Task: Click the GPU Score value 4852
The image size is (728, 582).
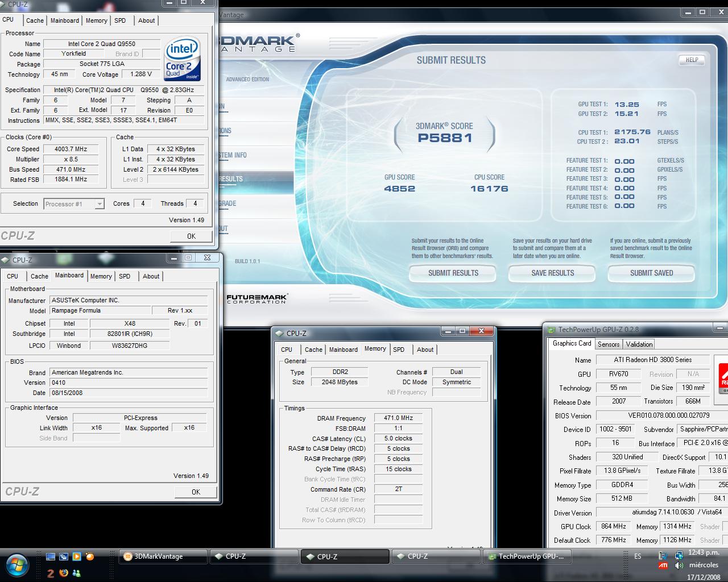Action: (399, 189)
